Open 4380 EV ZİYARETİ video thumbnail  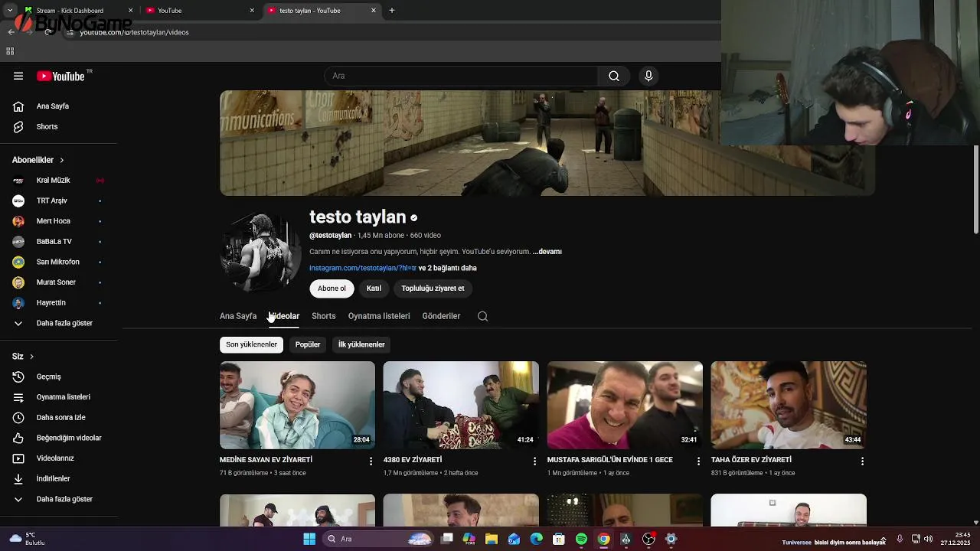click(x=461, y=405)
